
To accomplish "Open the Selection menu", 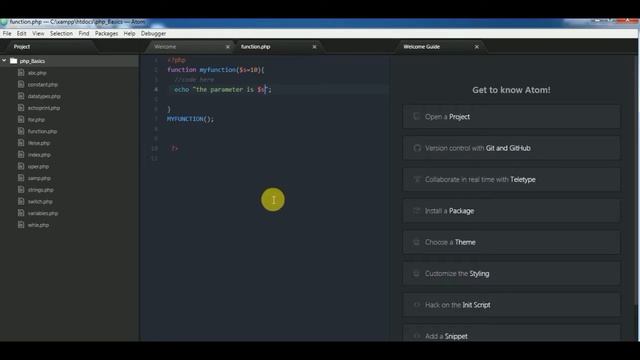I will [x=61, y=33].
